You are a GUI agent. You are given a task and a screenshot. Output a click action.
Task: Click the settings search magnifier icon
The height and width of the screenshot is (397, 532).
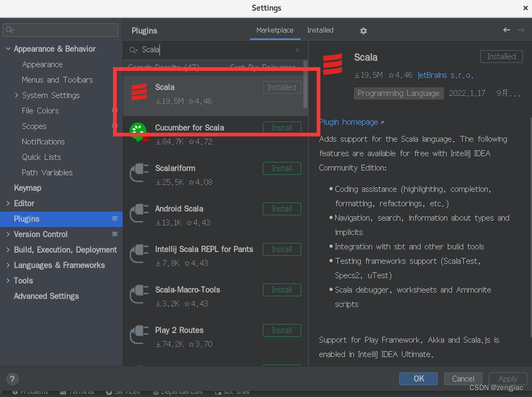(x=10, y=30)
